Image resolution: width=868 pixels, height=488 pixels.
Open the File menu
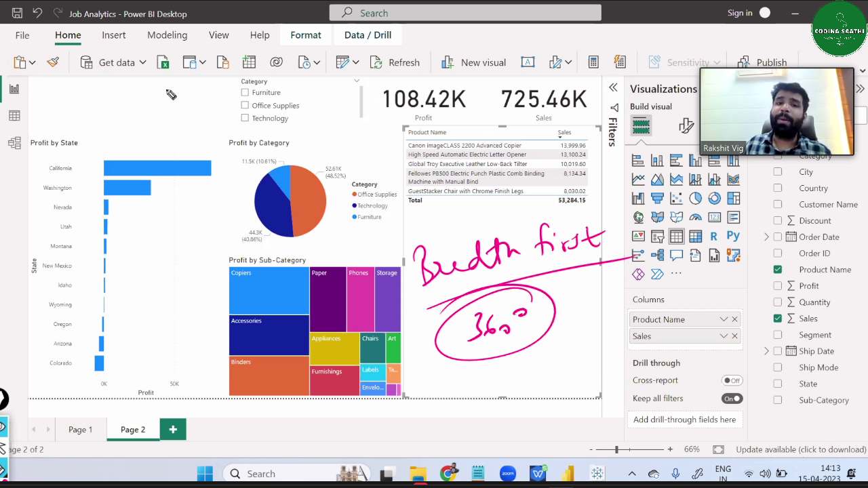click(22, 35)
